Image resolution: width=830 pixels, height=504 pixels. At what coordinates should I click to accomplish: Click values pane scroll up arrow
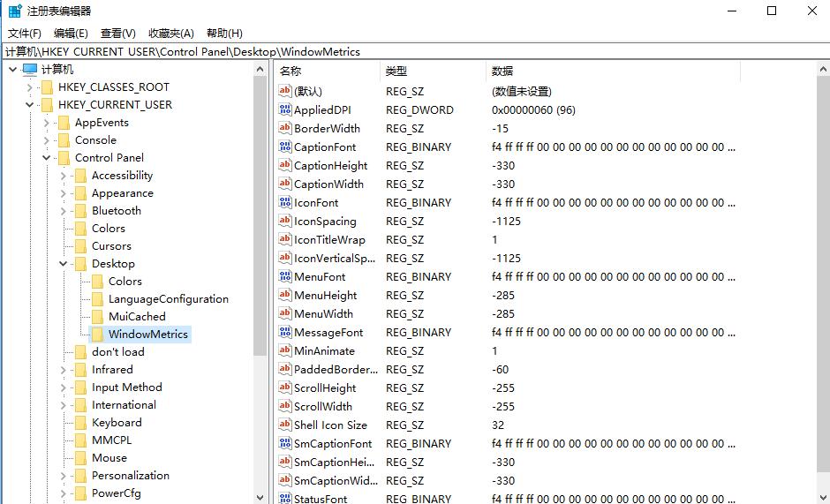click(823, 70)
